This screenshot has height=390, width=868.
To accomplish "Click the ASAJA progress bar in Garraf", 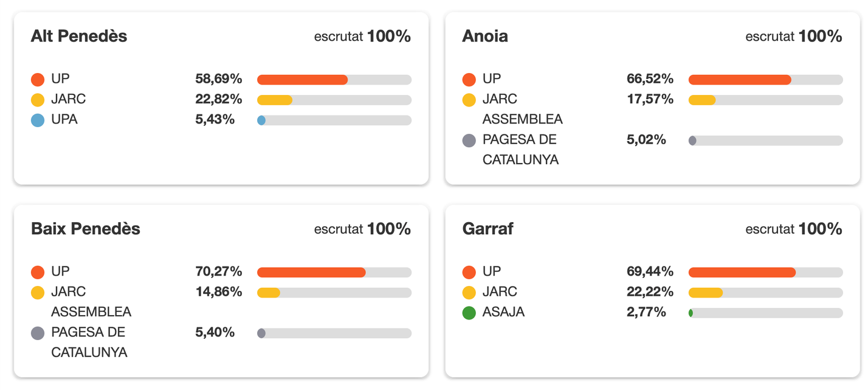I will pyautogui.click(x=765, y=313).
